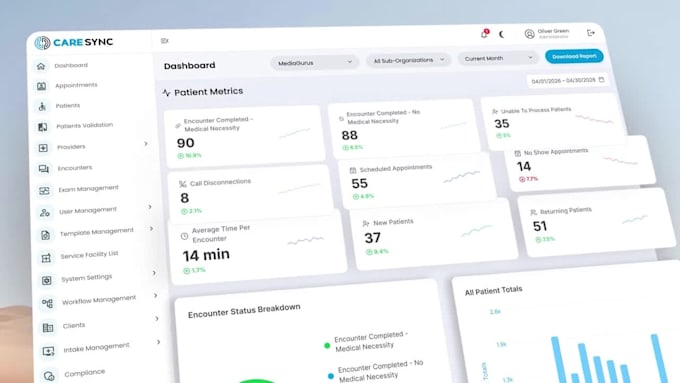
Task: Click the User Management icon
Action: click(x=45, y=213)
